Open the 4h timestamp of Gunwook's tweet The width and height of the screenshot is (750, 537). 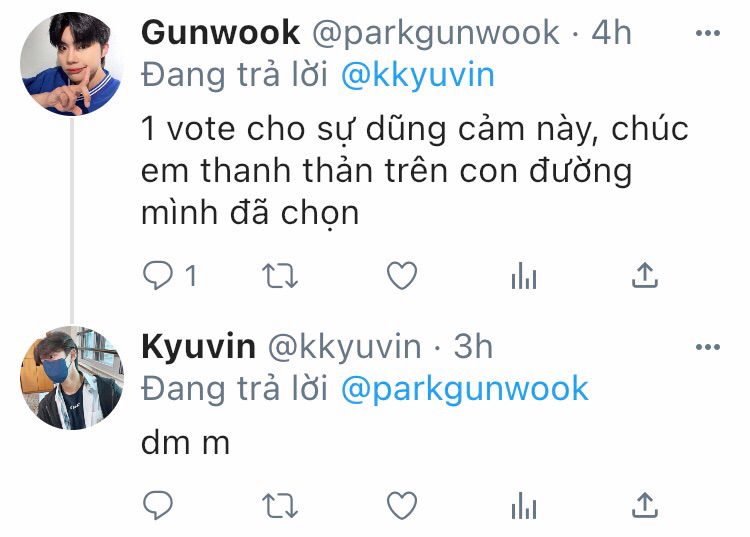611,33
